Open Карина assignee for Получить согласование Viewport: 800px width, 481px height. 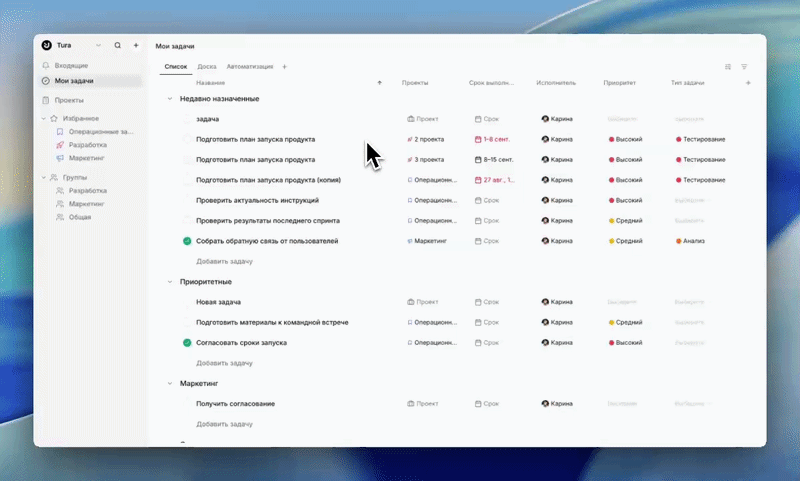click(x=557, y=404)
